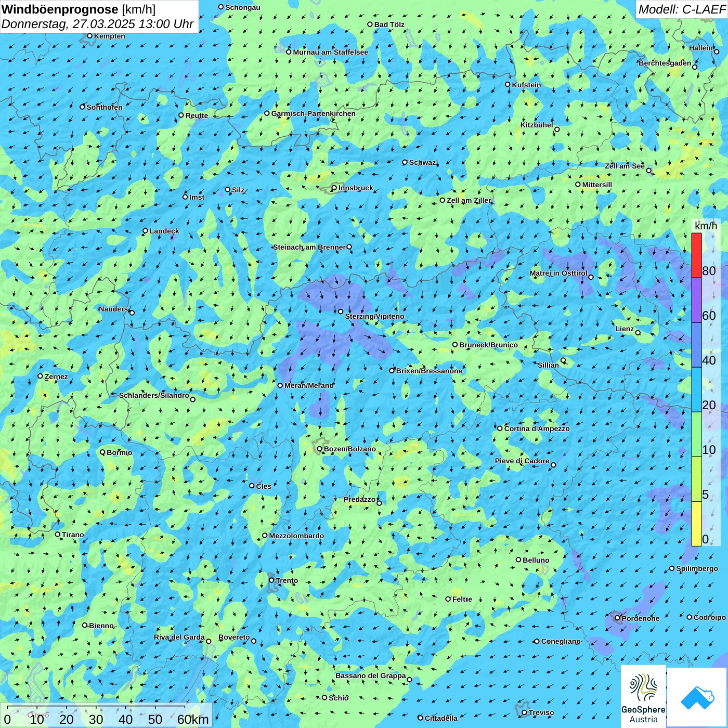Click the 'Steinach am Brenner' label
The image size is (728, 728).
(309, 247)
